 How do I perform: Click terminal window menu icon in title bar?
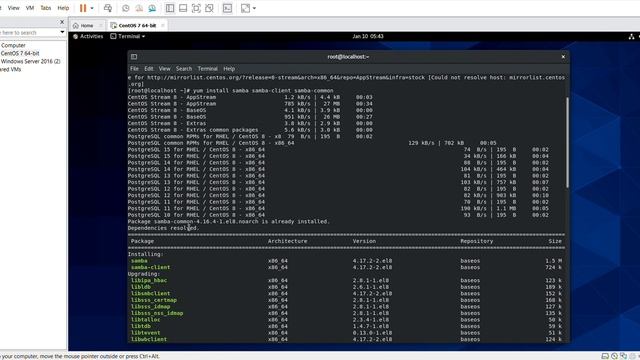[134, 57]
